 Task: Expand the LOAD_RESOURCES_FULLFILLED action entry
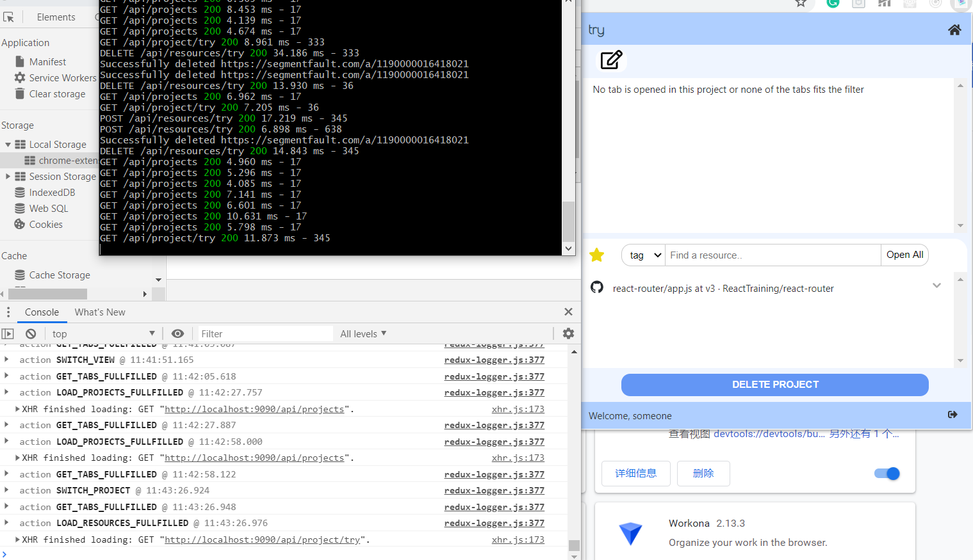(x=6, y=523)
